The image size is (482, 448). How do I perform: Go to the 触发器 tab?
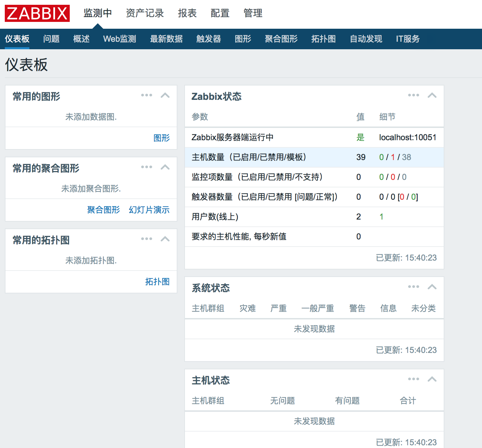coord(209,39)
